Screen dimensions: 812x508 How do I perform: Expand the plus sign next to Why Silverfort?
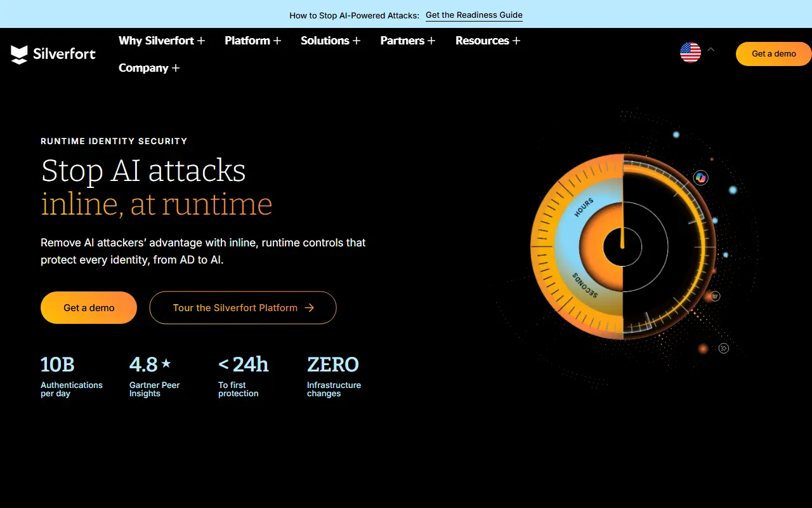click(x=201, y=41)
